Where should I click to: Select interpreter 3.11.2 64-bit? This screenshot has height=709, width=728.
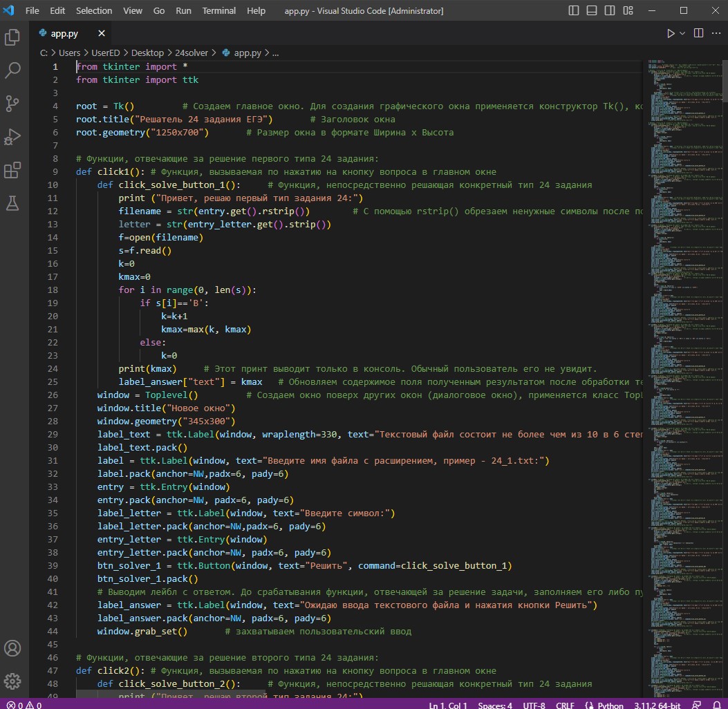pyautogui.click(x=657, y=705)
